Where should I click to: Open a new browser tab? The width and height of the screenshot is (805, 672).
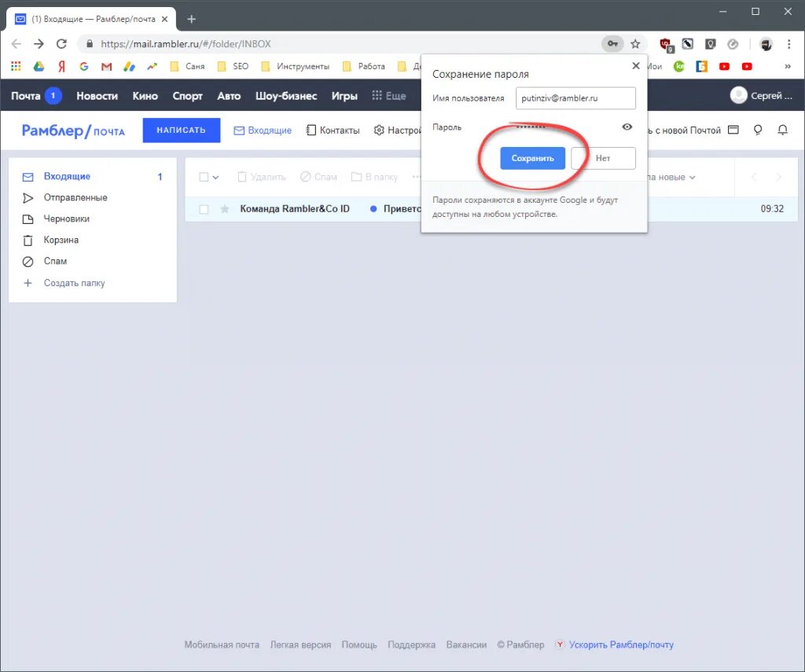192,19
